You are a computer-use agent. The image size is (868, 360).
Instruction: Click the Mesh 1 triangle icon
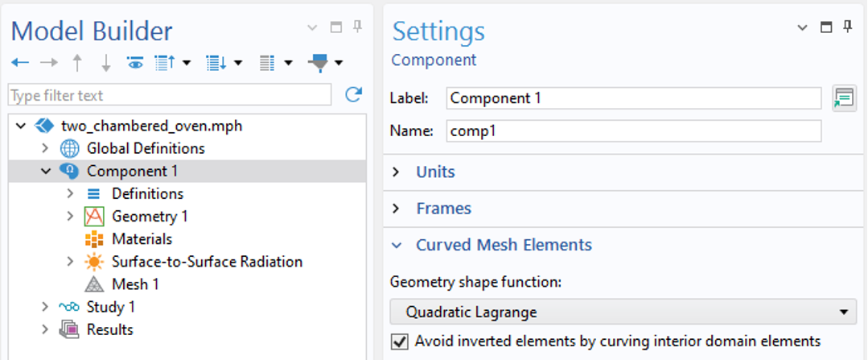(94, 284)
